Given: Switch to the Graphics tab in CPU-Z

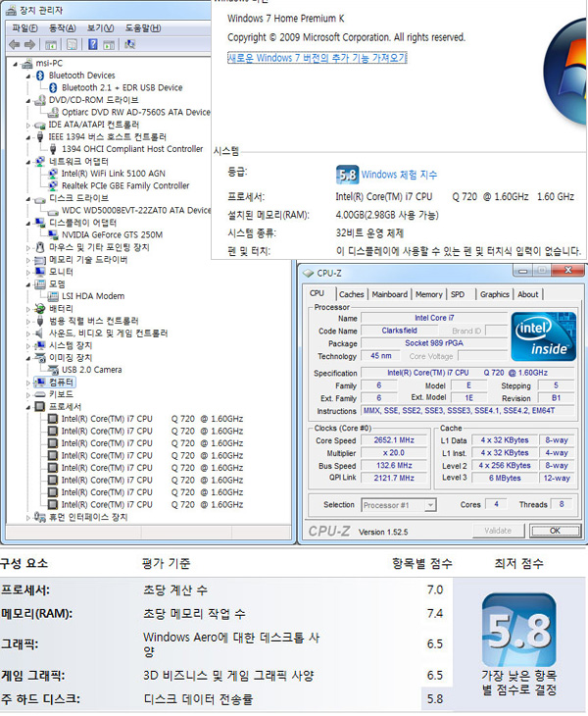Looking at the screenshot, I should 495,294.
